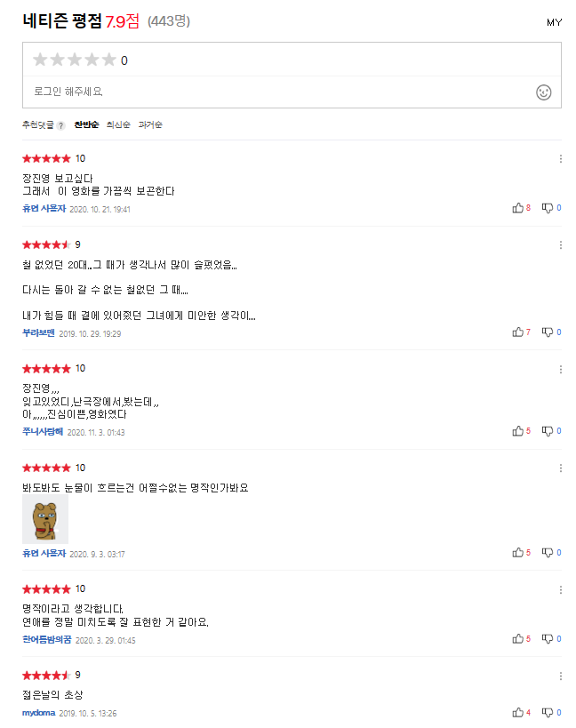
Task: Like the review by 쭈니사랑해
Action: coord(517,431)
